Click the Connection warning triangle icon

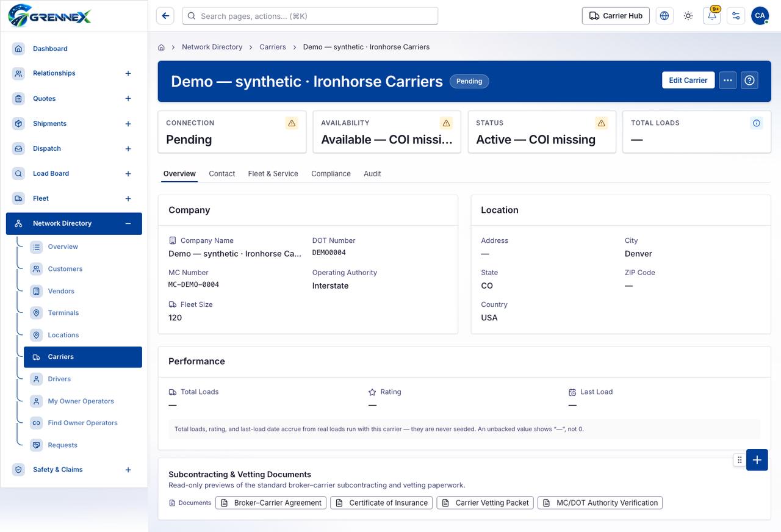click(x=292, y=123)
